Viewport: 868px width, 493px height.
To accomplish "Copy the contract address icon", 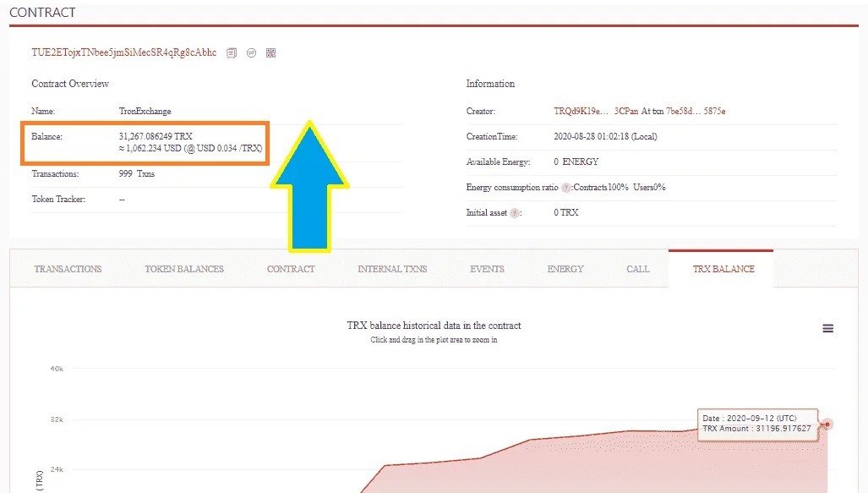I will [x=232, y=53].
